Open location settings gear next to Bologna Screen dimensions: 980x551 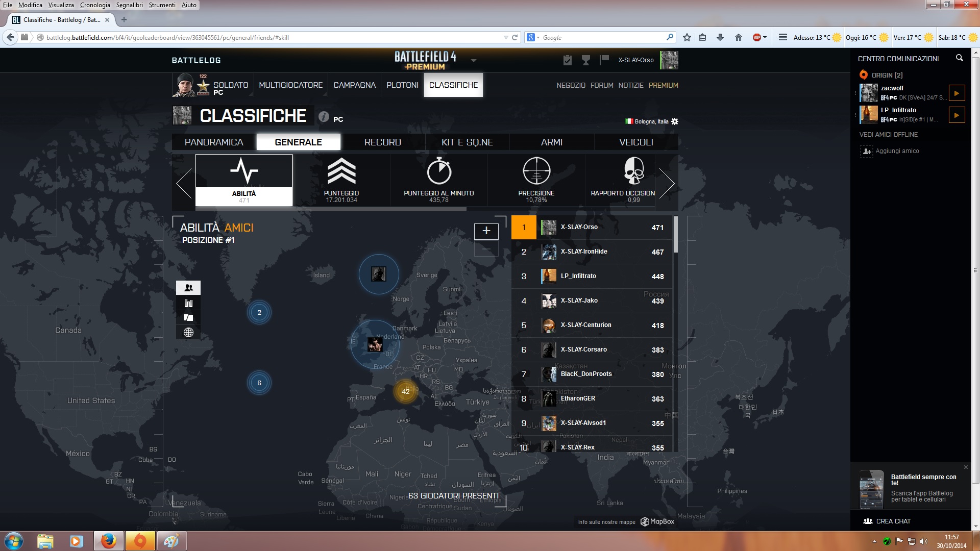tap(675, 121)
